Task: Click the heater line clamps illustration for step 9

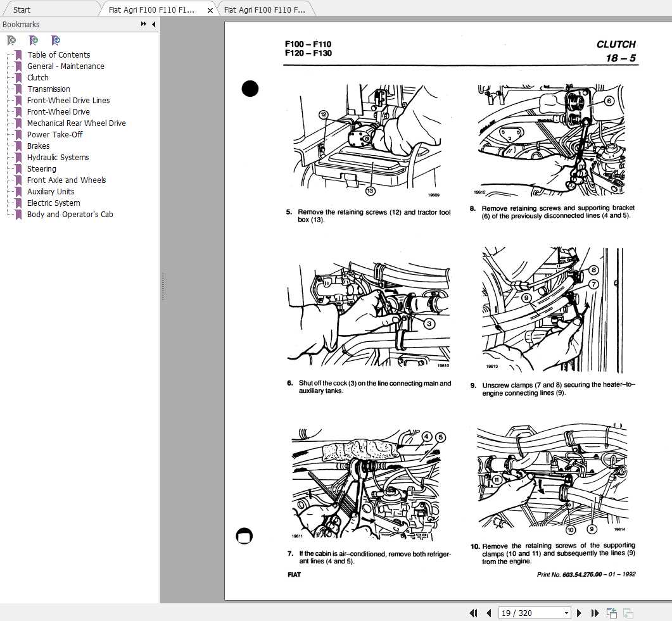Action: coord(553,310)
